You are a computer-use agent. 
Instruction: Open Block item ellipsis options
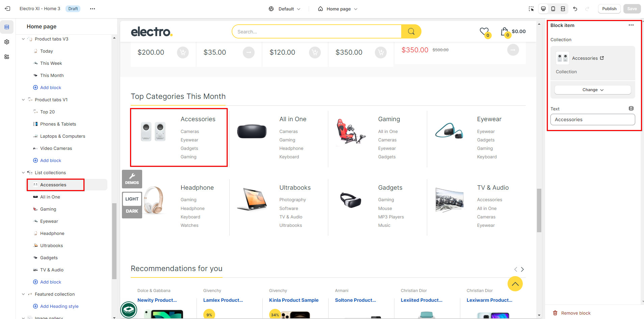pyautogui.click(x=631, y=25)
